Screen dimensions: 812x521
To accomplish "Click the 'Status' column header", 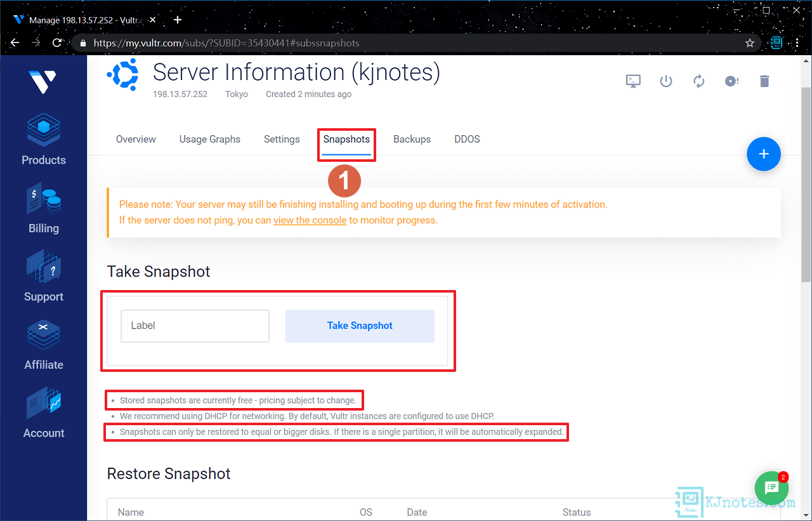I will 577,512.
